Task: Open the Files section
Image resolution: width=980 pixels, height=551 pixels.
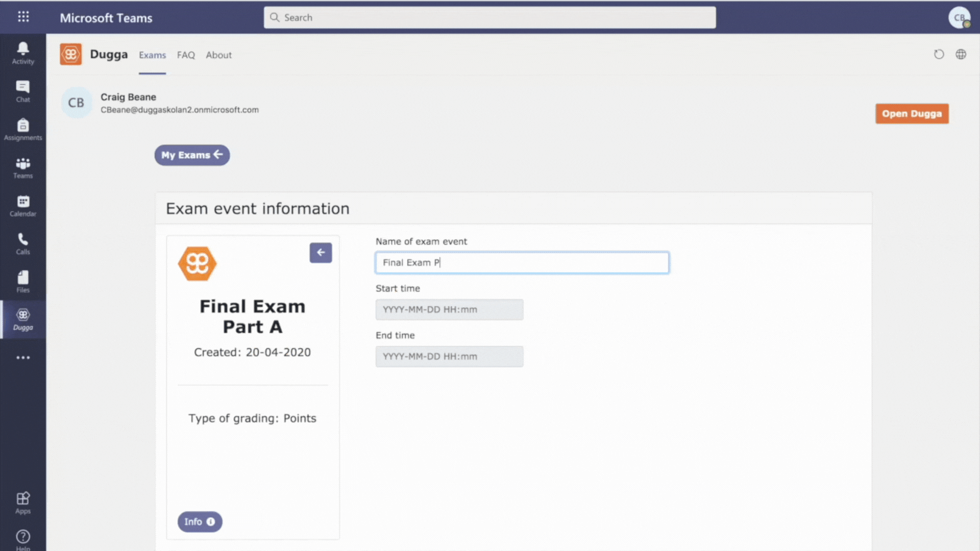Action: click(x=23, y=282)
